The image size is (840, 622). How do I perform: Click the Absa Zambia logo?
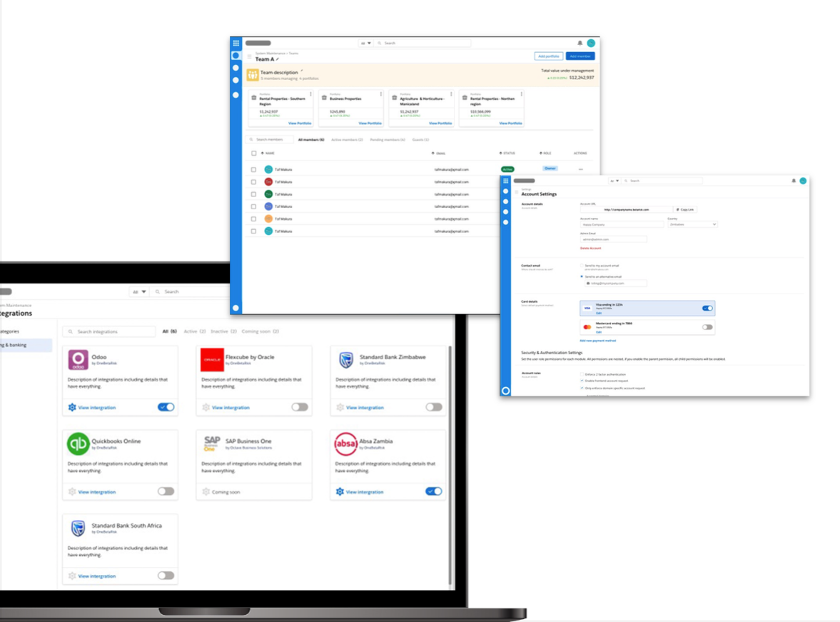coord(346,444)
